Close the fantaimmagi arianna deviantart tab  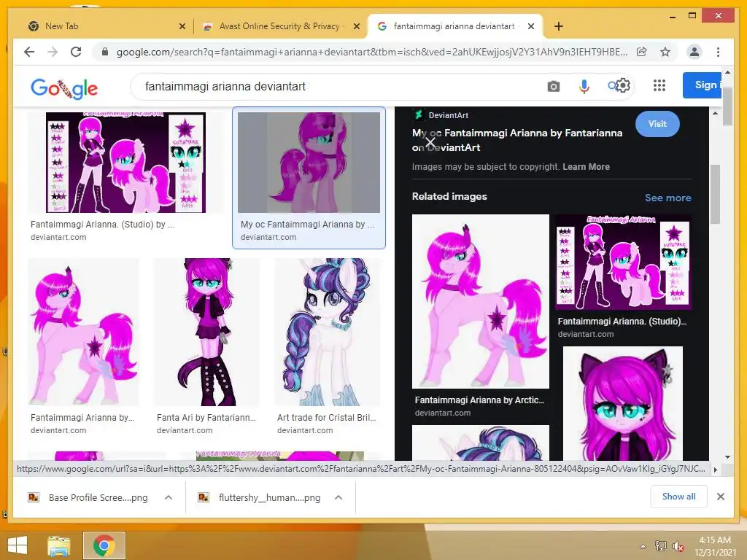point(531,27)
